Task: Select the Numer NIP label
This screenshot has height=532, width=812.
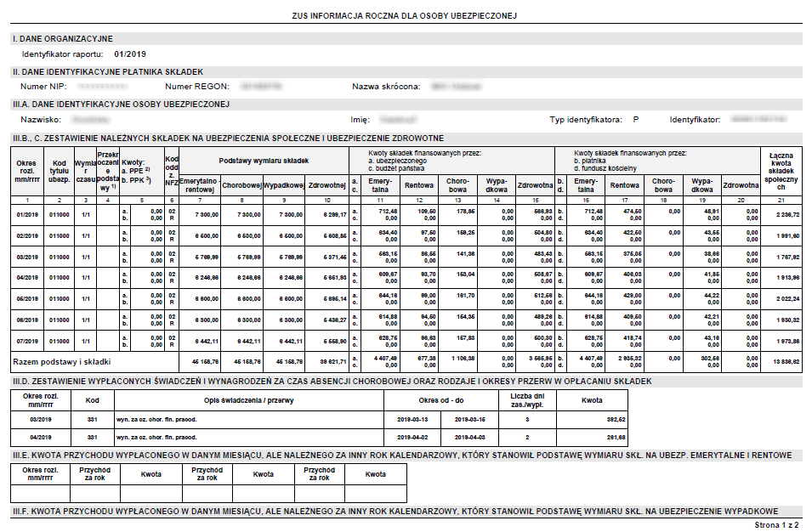Action: 43,87
